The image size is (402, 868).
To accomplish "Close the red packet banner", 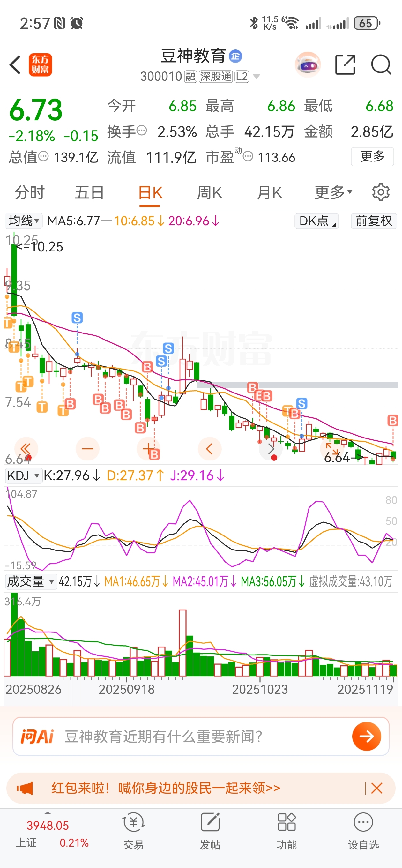I will coord(376,788).
